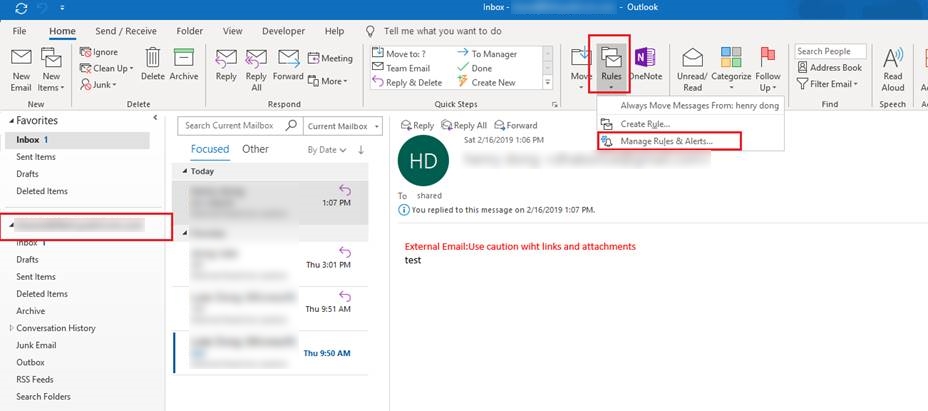Open Search Folders
Screen dimensions: 928x411
(43, 396)
